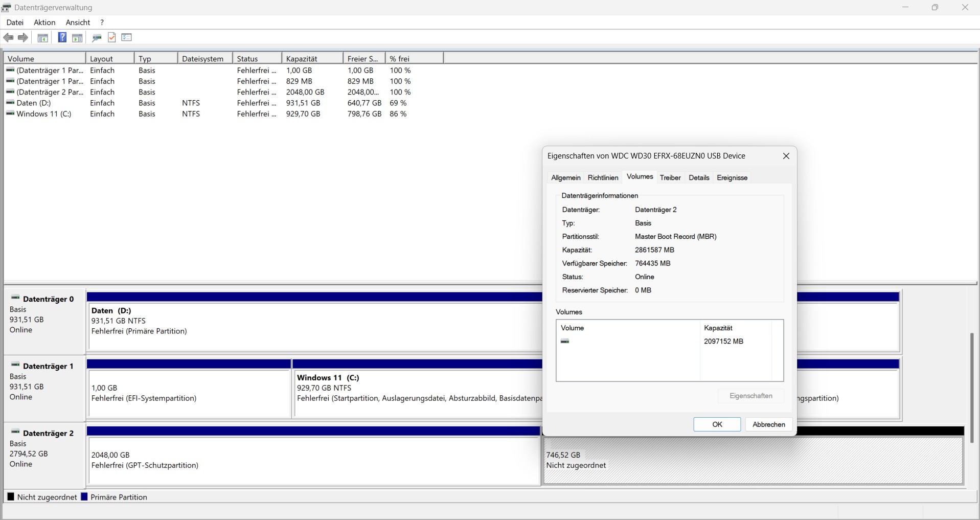Screen dimensions: 980x520
Task: Sort by the Freier S... column header
Action: [364, 59]
